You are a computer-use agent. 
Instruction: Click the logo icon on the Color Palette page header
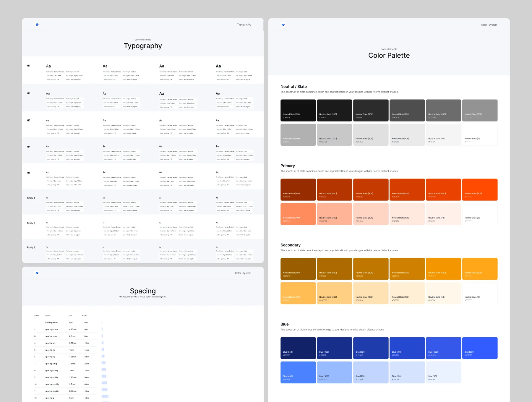tap(283, 25)
